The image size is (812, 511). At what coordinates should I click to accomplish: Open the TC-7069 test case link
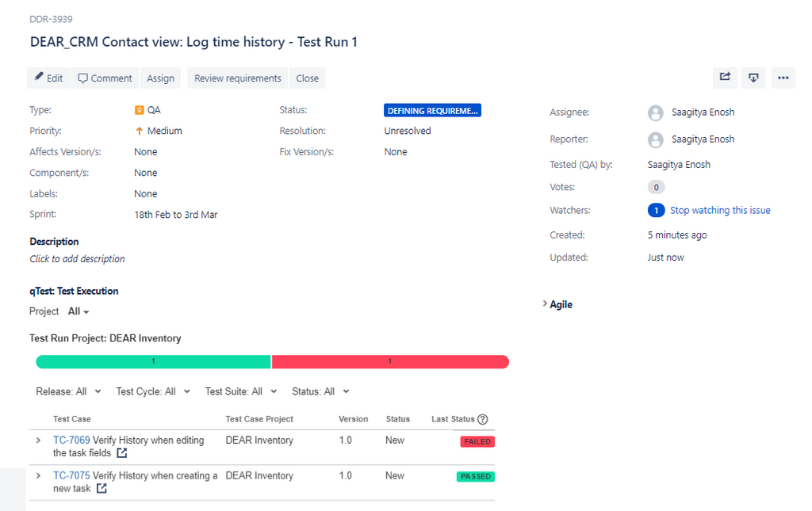[71, 440]
